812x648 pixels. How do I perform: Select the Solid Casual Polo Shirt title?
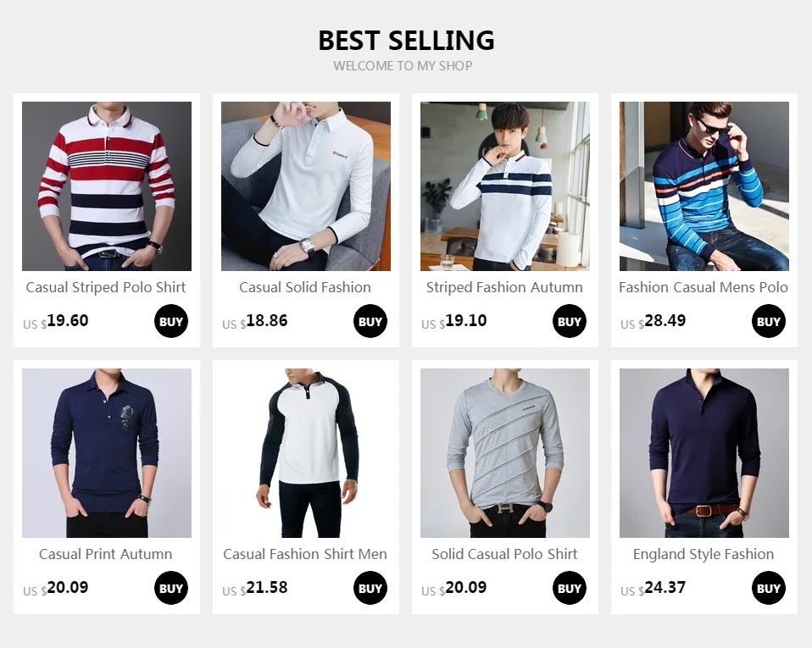click(x=504, y=554)
